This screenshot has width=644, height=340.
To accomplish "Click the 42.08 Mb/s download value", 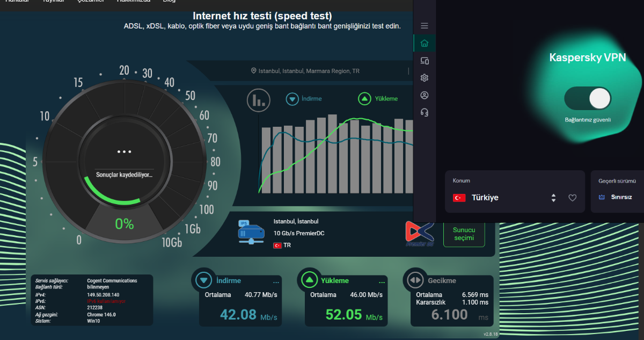I will 248,315.
